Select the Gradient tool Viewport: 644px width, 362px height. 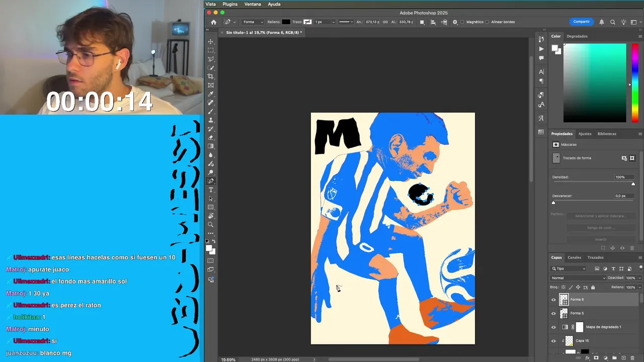(211, 146)
